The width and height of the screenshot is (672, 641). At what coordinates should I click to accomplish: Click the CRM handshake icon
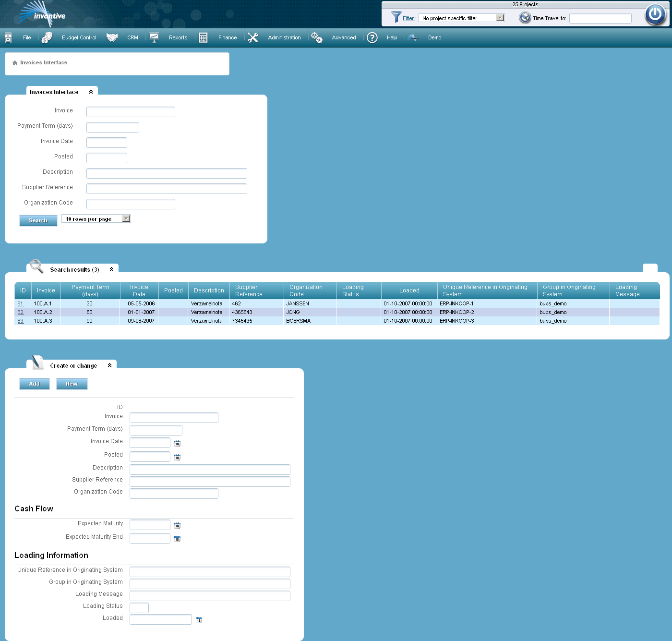(x=112, y=37)
